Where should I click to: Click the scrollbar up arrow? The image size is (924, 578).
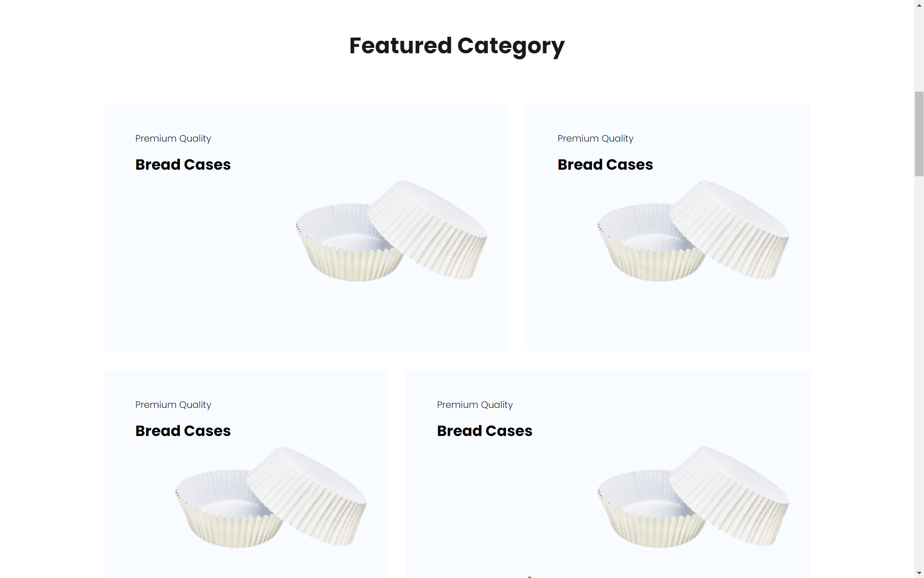click(919, 5)
